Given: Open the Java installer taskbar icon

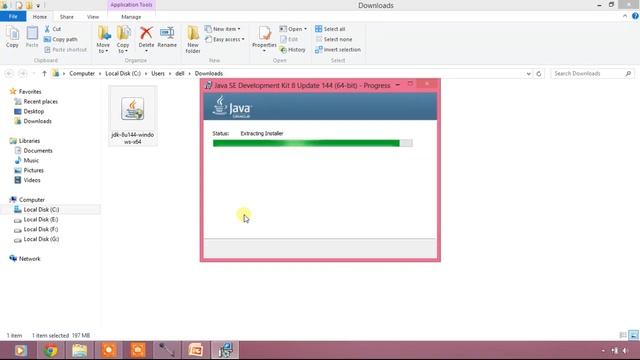Looking at the screenshot, I should pos(225,350).
